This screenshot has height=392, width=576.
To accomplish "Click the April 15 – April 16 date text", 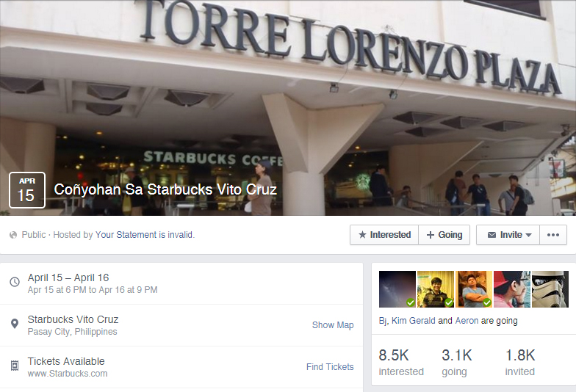I will [x=68, y=277].
